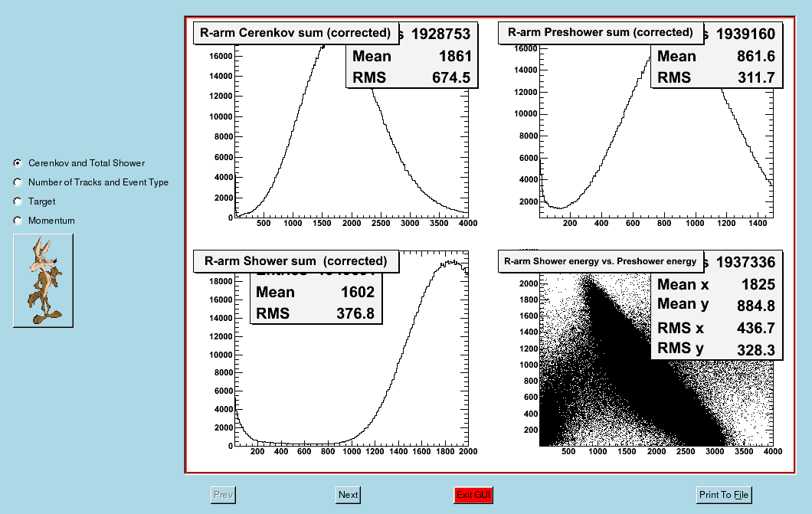The height and width of the screenshot is (514, 812).
Task: Go to the Next page of plots
Action: [x=348, y=495]
